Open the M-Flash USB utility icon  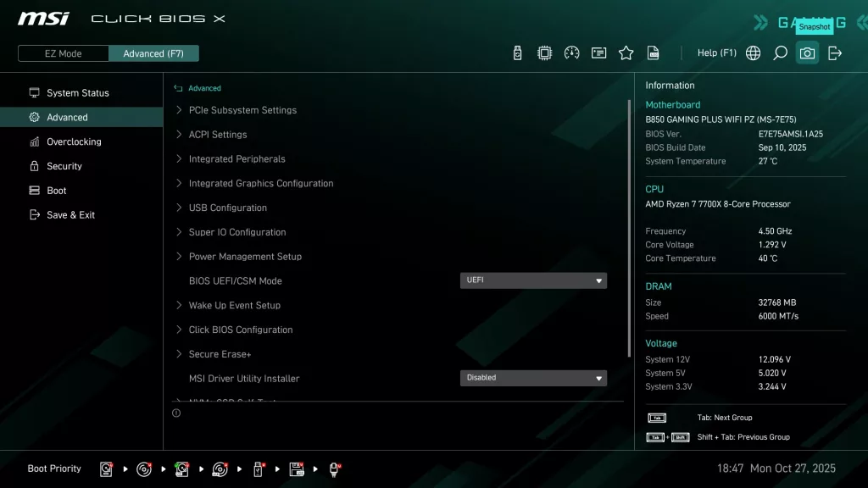tap(517, 53)
